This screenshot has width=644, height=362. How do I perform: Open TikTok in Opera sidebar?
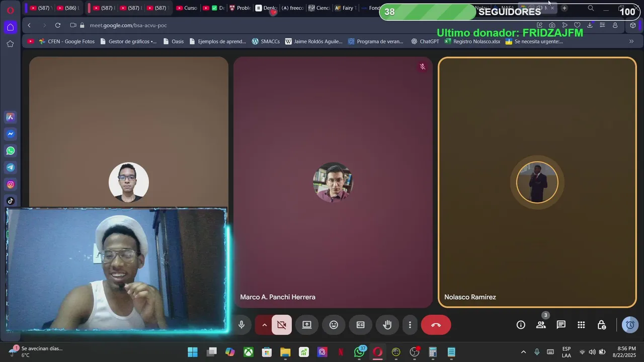(10, 201)
